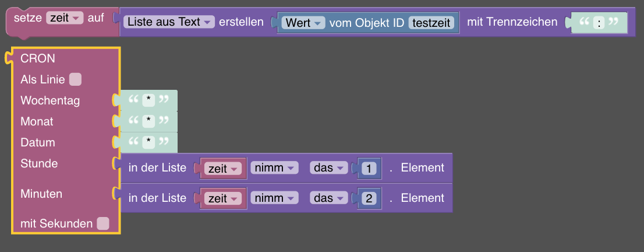Click the 'testzeit' object ID field

(x=433, y=23)
